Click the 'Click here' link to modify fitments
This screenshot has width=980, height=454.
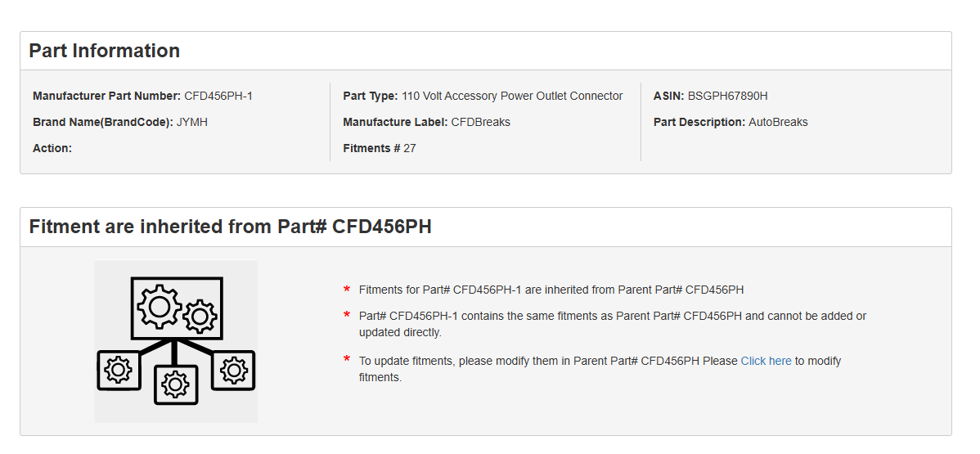[766, 361]
